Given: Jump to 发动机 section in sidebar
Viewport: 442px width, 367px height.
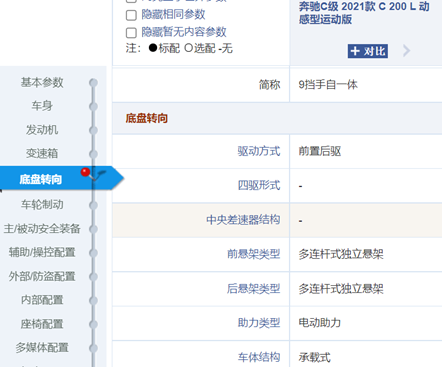Looking at the screenshot, I should (x=42, y=130).
